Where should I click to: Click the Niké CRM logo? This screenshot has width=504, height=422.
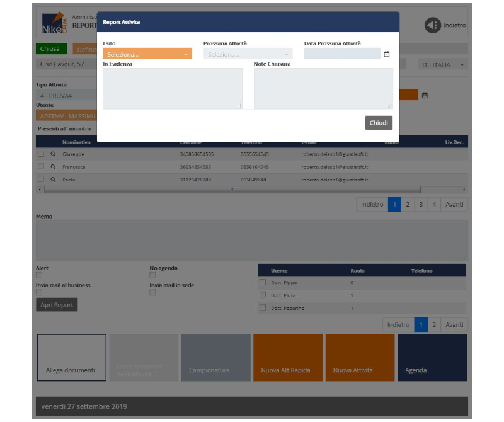(x=54, y=23)
